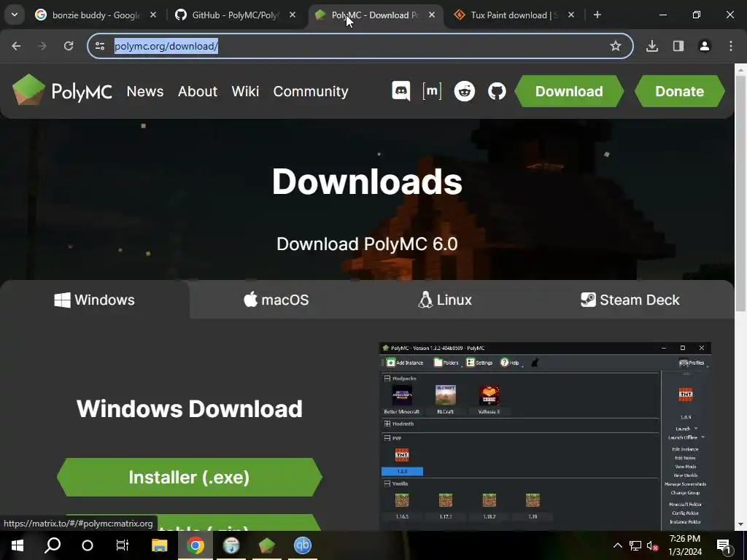This screenshot has width=747, height=560.
Task: Open the tab search dropdown arrow
Action: (15, 15)
